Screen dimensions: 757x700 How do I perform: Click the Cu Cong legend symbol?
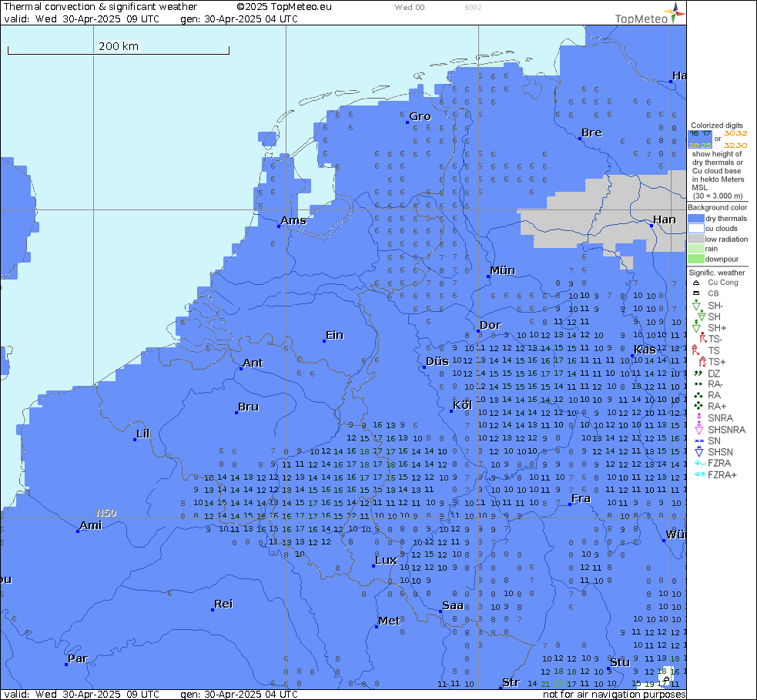pos(695,283)
